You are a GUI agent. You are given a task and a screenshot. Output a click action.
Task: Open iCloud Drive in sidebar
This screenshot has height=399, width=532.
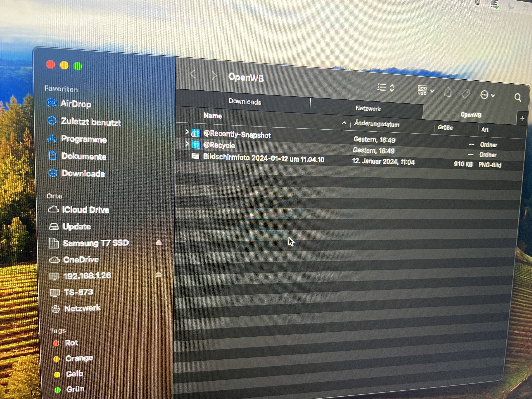pos(85,210)
